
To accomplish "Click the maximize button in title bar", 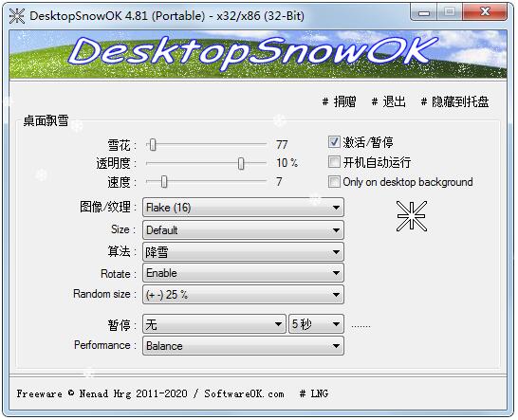I will [450, 12].
